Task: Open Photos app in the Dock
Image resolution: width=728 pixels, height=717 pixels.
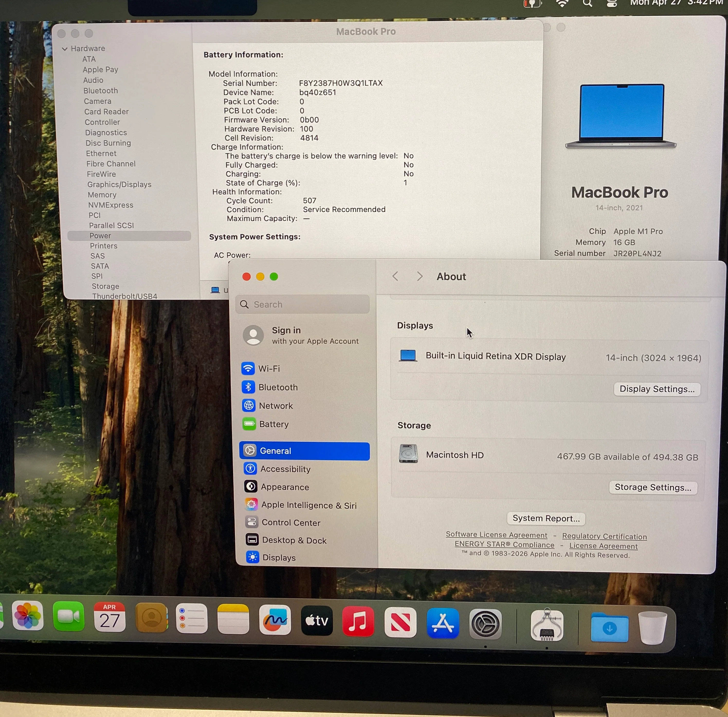Action: (x=28, y=616)
